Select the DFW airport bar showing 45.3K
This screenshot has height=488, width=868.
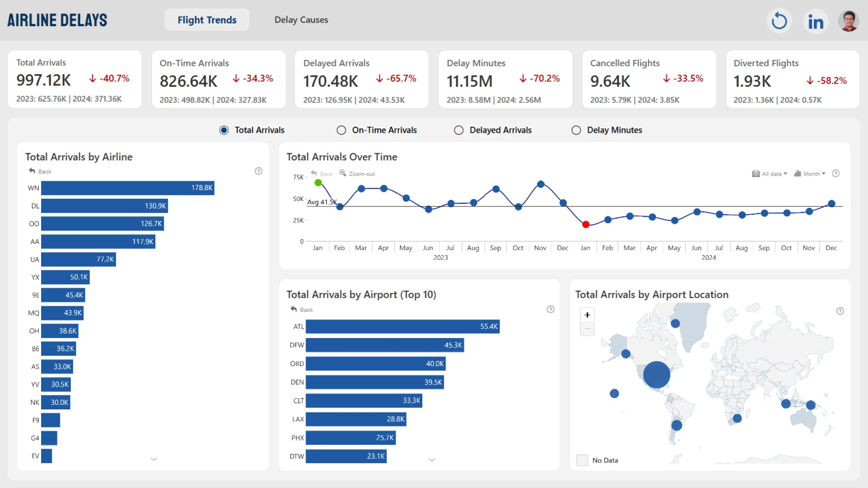pyautogui.click(x=385, y=345)
